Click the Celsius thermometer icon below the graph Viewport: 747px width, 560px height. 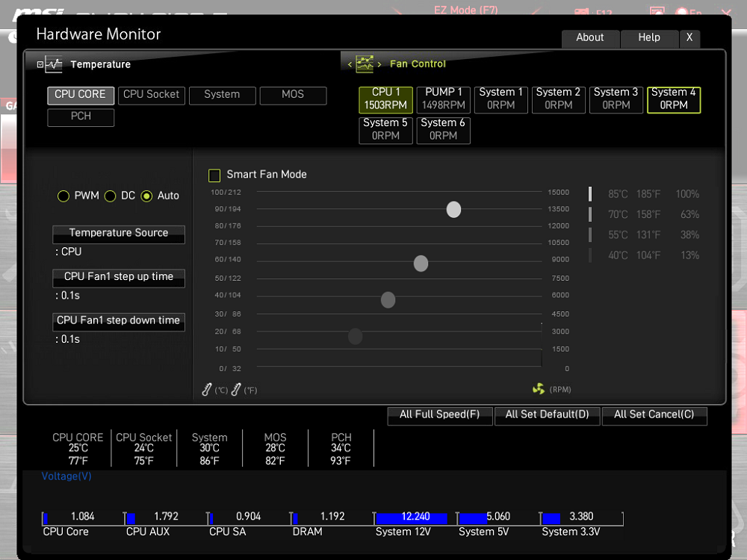coord(207,390)
